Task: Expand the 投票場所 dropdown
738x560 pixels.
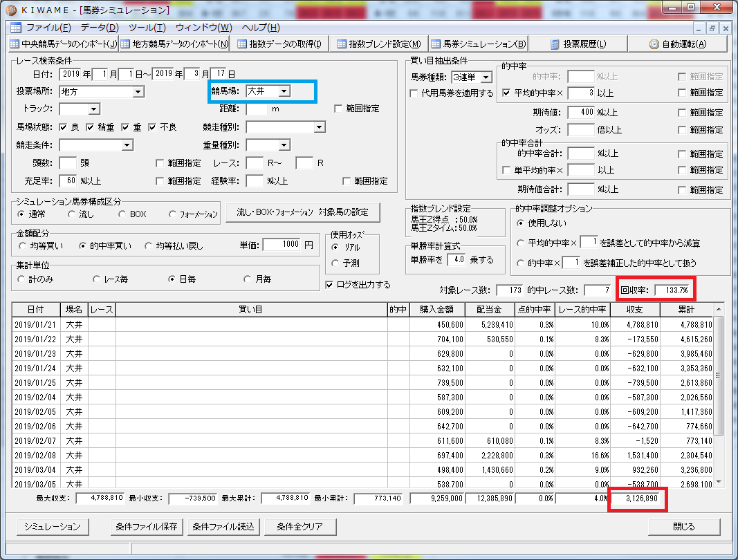Action: pos(138,92)
